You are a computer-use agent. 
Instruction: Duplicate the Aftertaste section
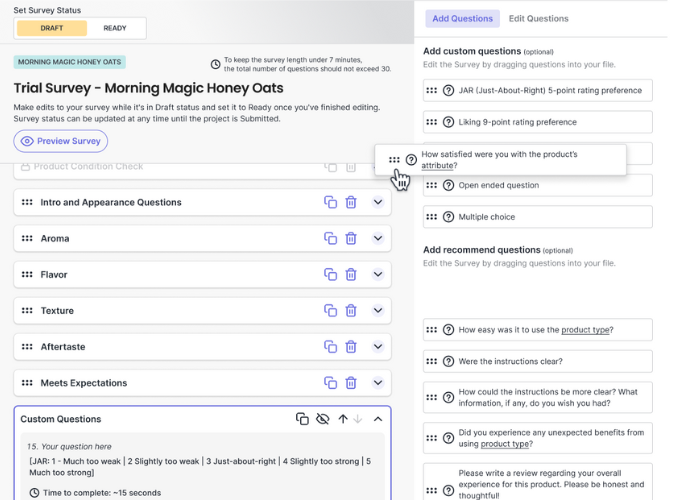point(330,347)
